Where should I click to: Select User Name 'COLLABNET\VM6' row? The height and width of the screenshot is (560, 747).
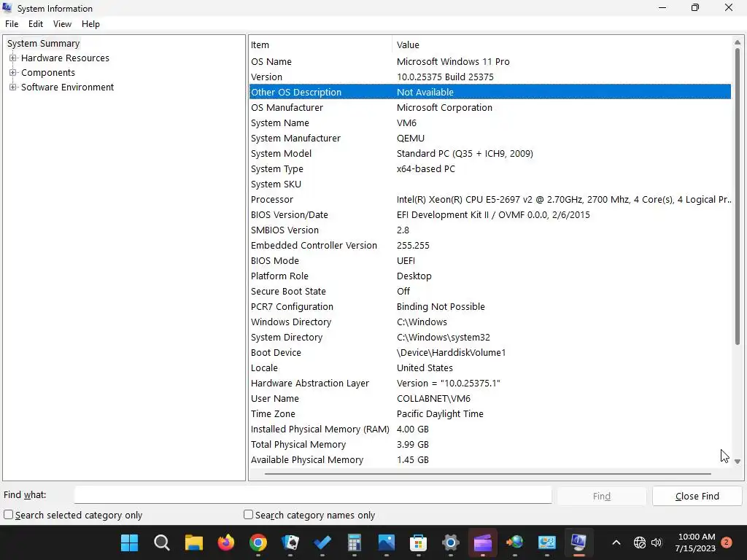click(490, 399)
